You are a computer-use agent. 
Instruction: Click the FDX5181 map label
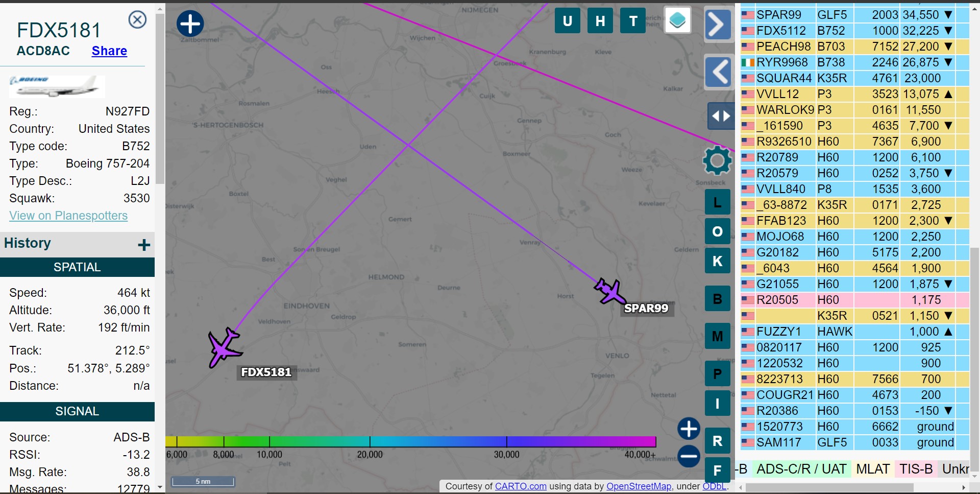(266, 372)
